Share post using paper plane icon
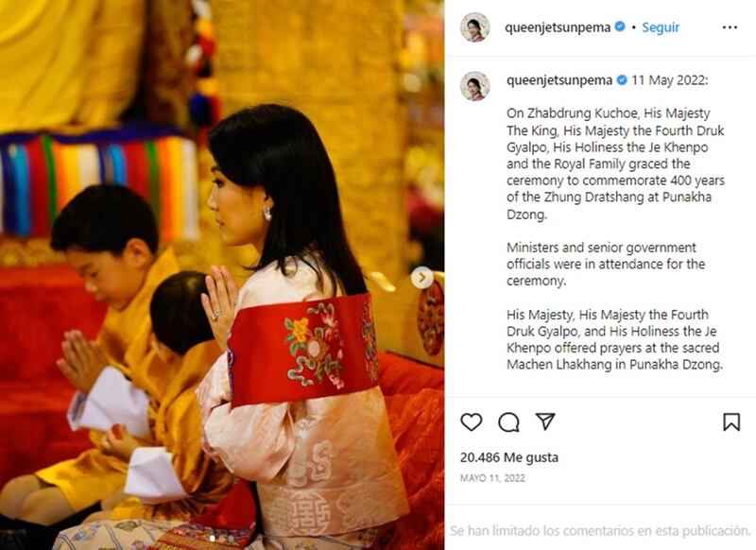 tap(545, 421)
